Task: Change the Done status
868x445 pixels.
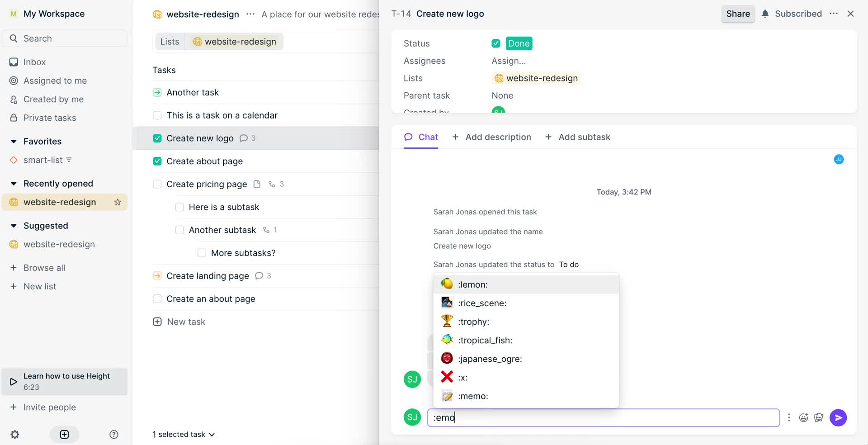Action: click(519, 43)
